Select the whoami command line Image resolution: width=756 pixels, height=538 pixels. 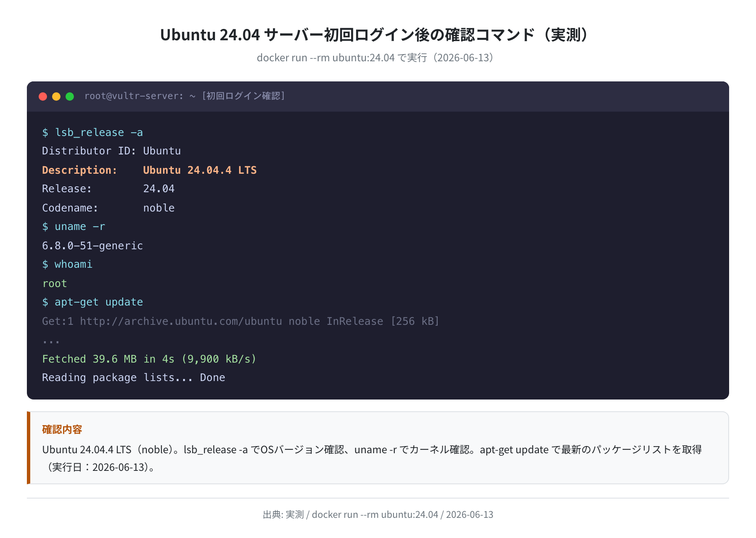tap(67, 264)
